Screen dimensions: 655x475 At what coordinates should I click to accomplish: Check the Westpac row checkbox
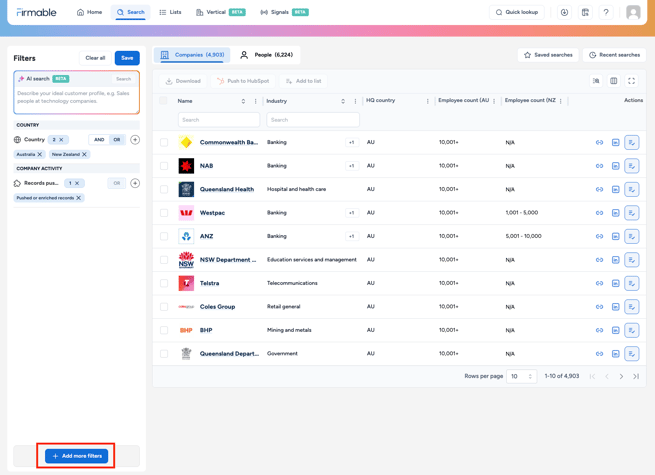click(x=164, y=213)
